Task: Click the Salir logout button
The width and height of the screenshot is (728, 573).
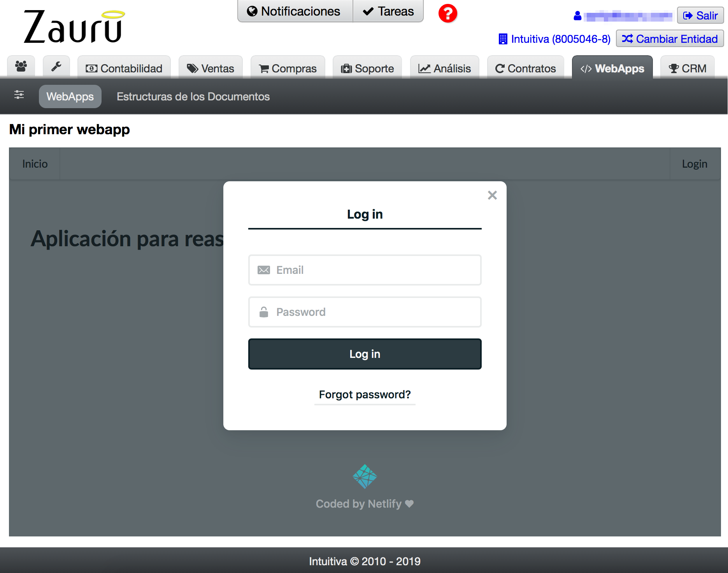Action: point(700,16)
